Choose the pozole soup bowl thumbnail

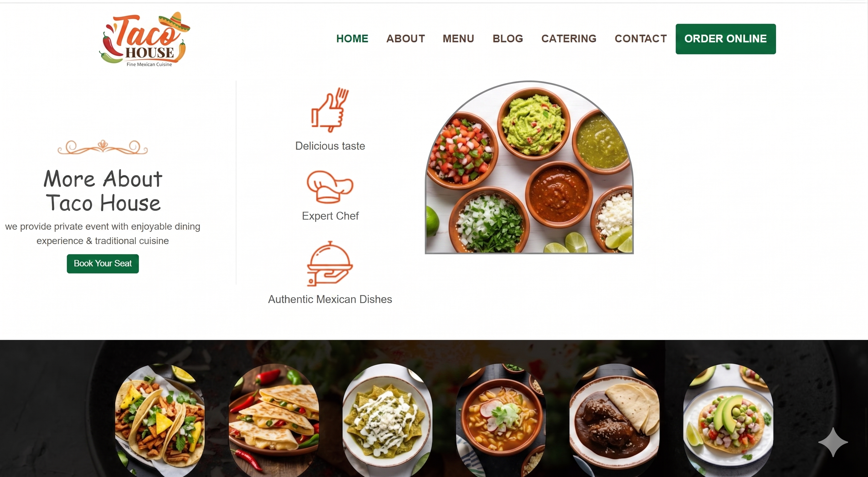pos(501,420)
